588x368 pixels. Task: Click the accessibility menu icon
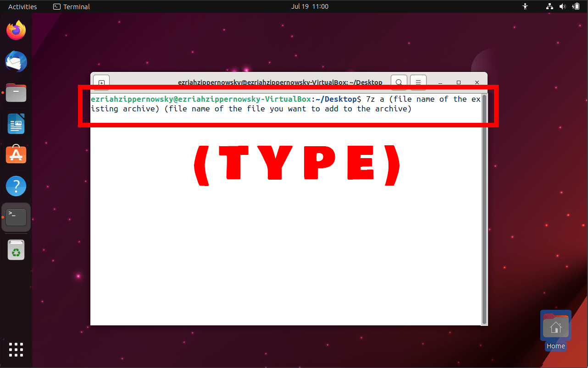(525, 6)
